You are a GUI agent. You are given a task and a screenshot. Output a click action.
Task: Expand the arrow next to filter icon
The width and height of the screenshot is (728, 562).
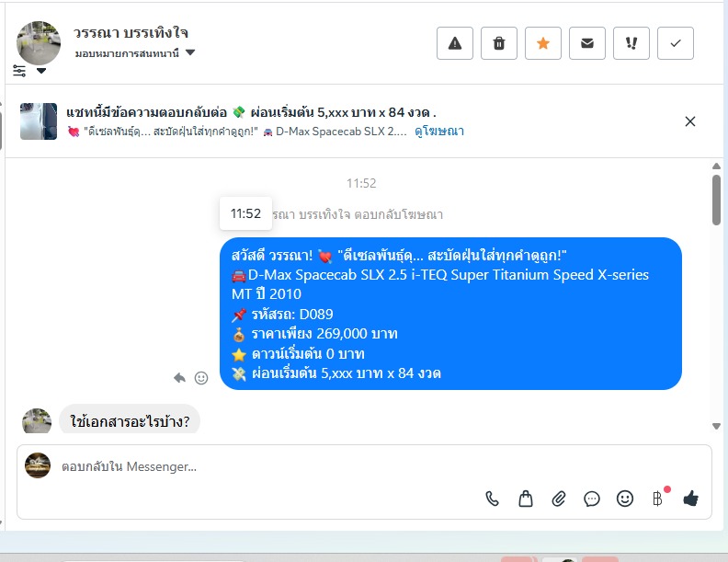click(41, 71)
